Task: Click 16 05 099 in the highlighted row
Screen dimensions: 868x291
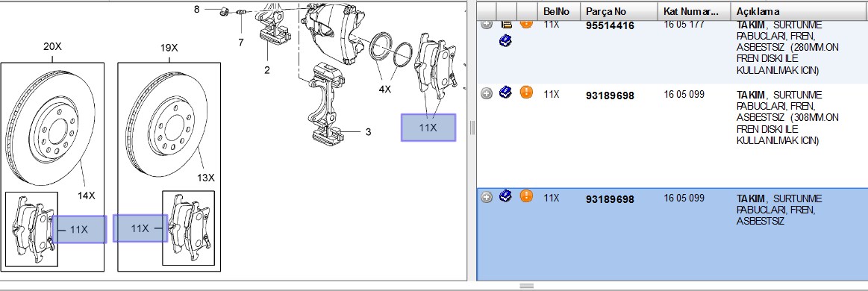Action: click(684, 198)
